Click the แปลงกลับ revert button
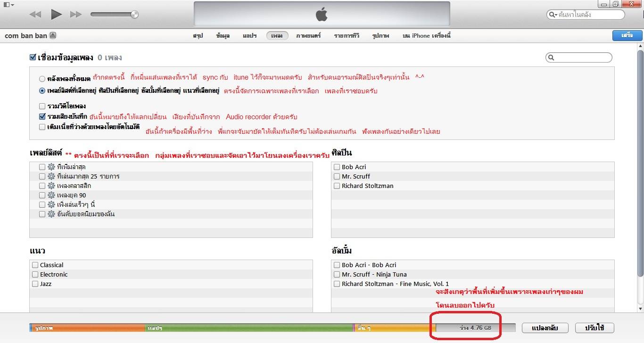Screen dimensions: 644x343 [545, 327]
